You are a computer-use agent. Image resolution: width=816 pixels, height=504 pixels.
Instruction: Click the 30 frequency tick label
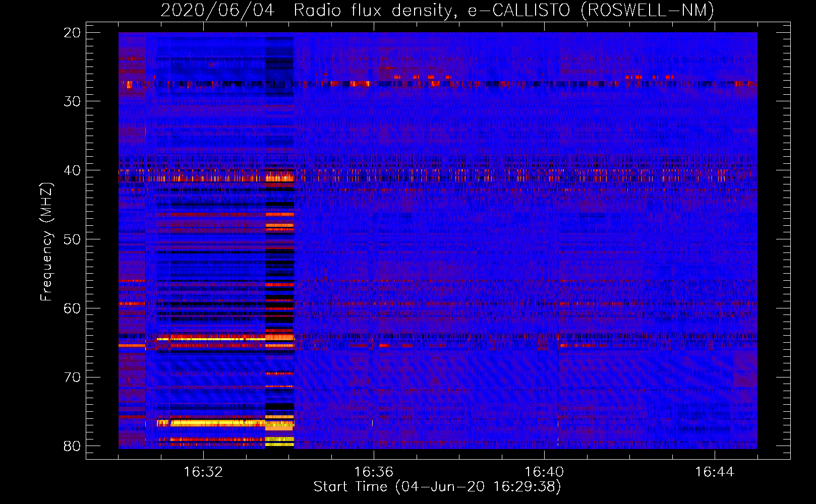point(73,101)
